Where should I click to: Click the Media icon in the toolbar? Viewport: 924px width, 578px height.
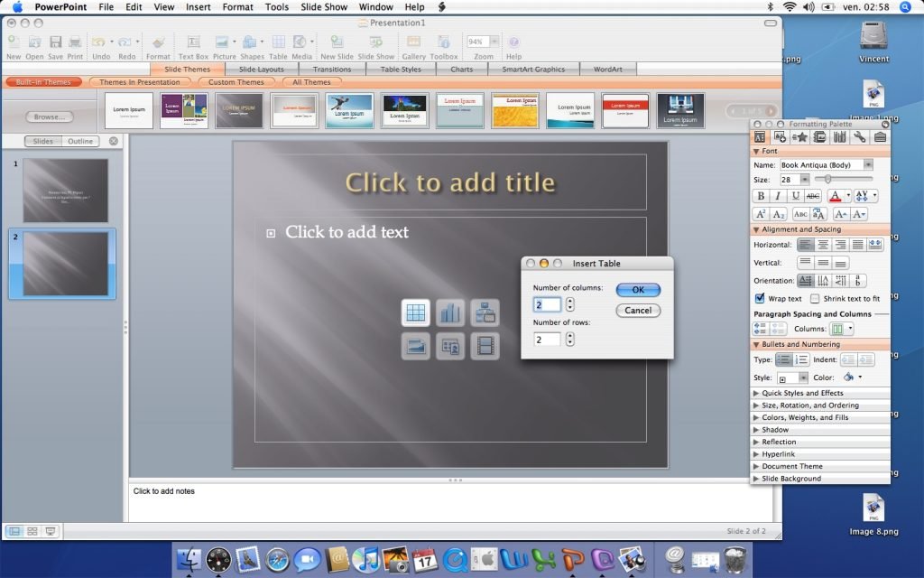(300, 41)
